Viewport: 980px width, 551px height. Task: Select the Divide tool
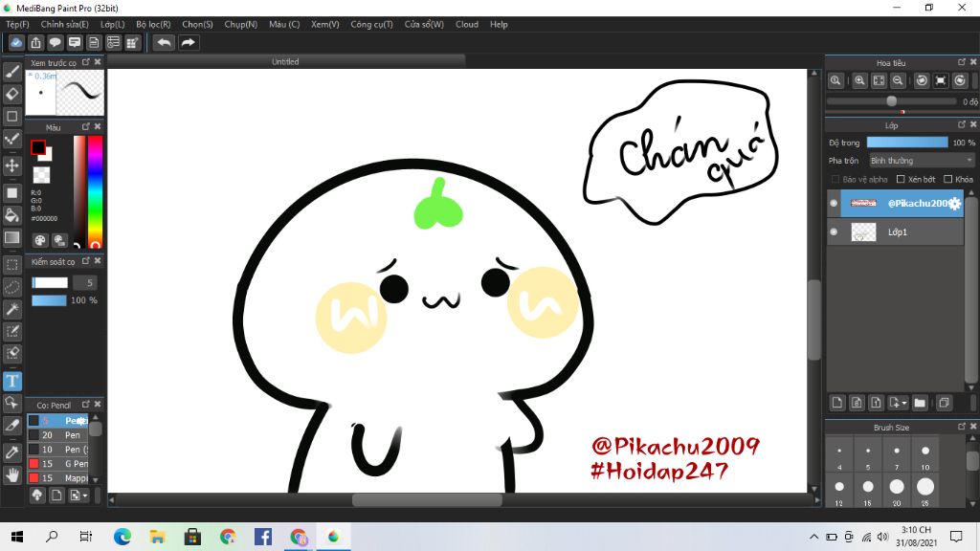pos(11,426)
